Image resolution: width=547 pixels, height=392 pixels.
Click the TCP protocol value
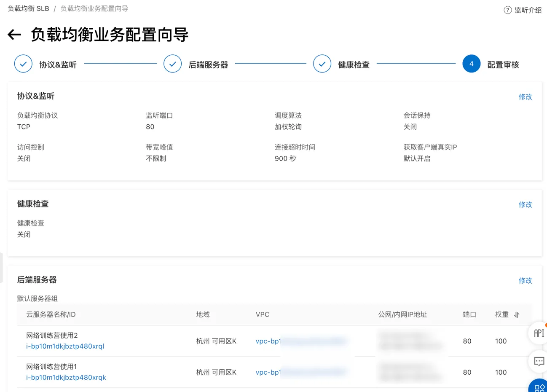click(x=24, y=127)
